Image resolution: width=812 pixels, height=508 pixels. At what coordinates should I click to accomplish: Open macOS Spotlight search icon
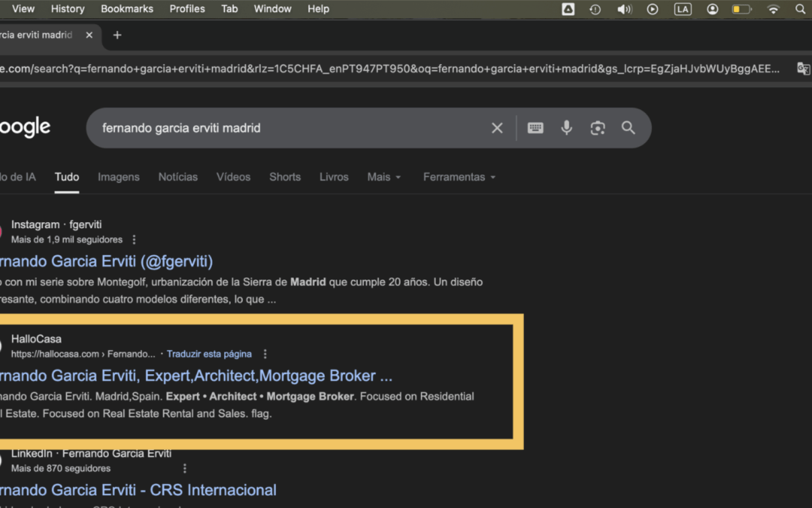pos(800,9)
